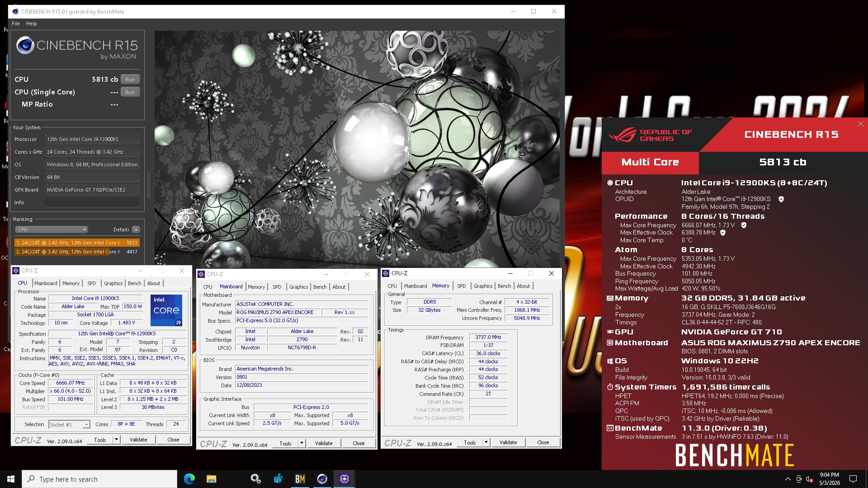Click the Cinebench R15 sphere logo

coord(25,46)
